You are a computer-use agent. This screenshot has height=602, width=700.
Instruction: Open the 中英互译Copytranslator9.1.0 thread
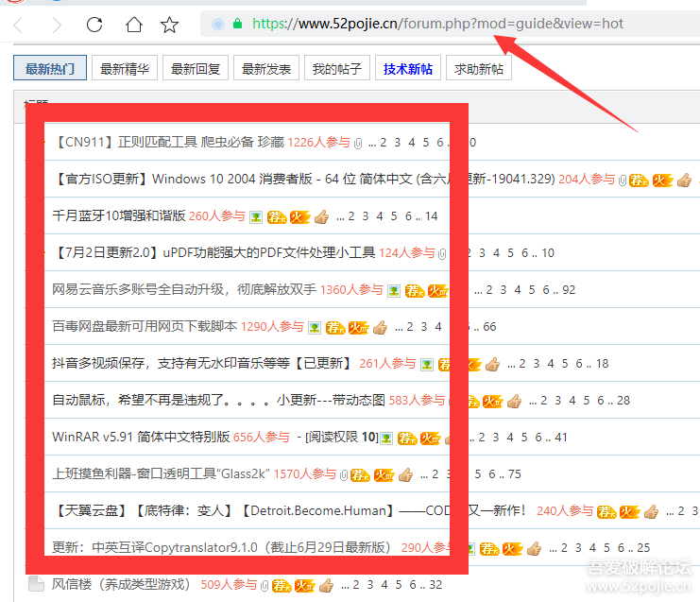click(222, 547)
